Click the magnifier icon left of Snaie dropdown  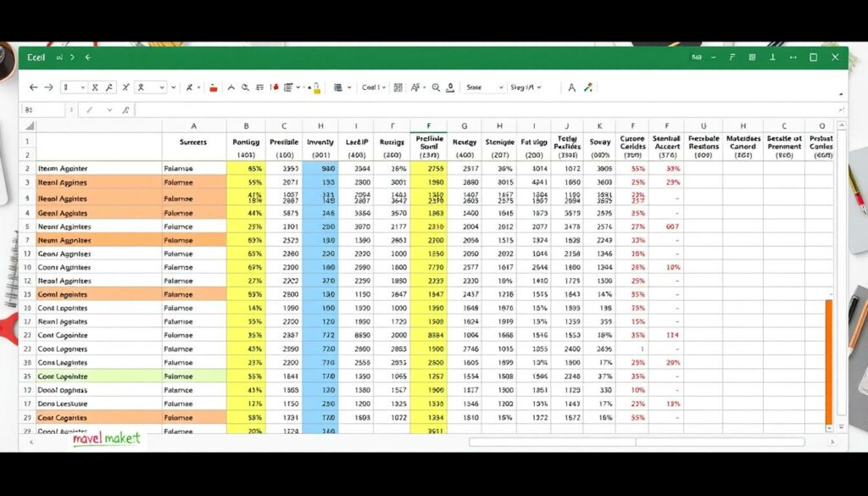click(x=436, y=87)
